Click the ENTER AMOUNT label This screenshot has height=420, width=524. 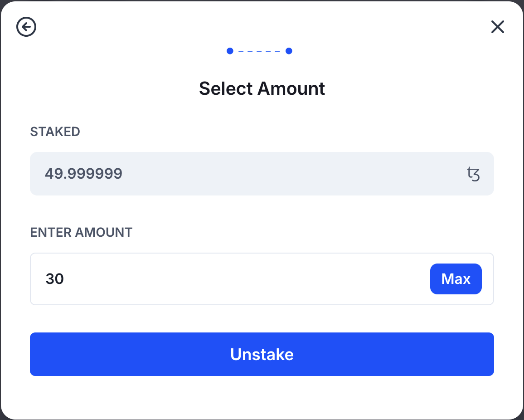81,232
